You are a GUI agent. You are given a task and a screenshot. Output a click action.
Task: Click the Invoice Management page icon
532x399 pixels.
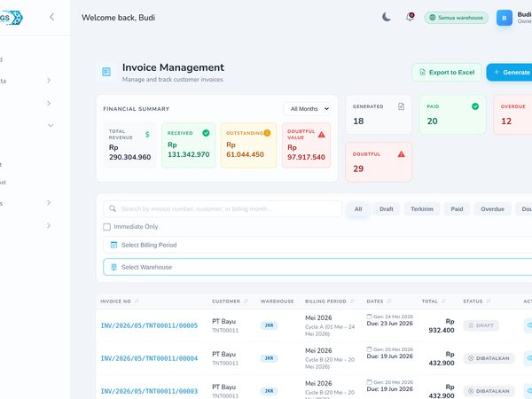click(106, 72)
